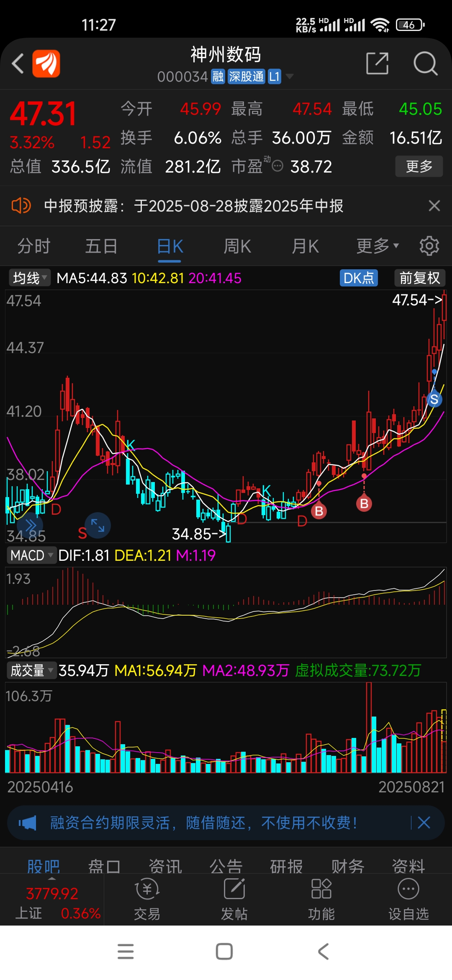This screenshot has height=980, width=452.
Task: Tap the blue S sell signal marker
Action: click(x=434, y=399)
